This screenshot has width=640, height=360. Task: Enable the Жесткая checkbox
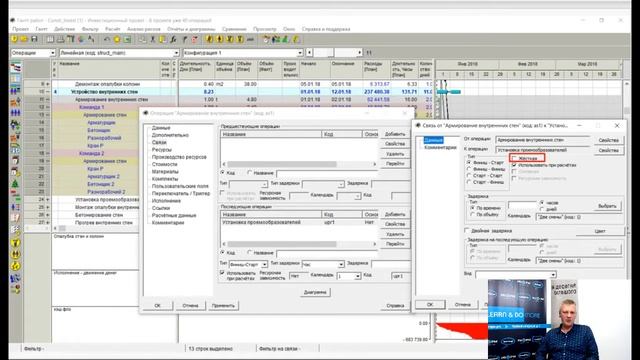515,158
